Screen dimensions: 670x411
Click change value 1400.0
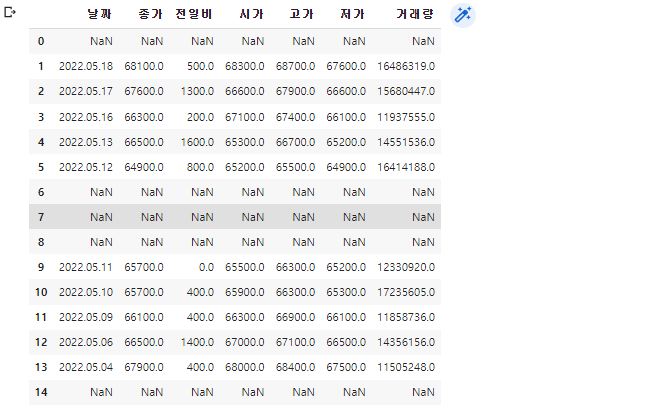click(x=197, y=342)
